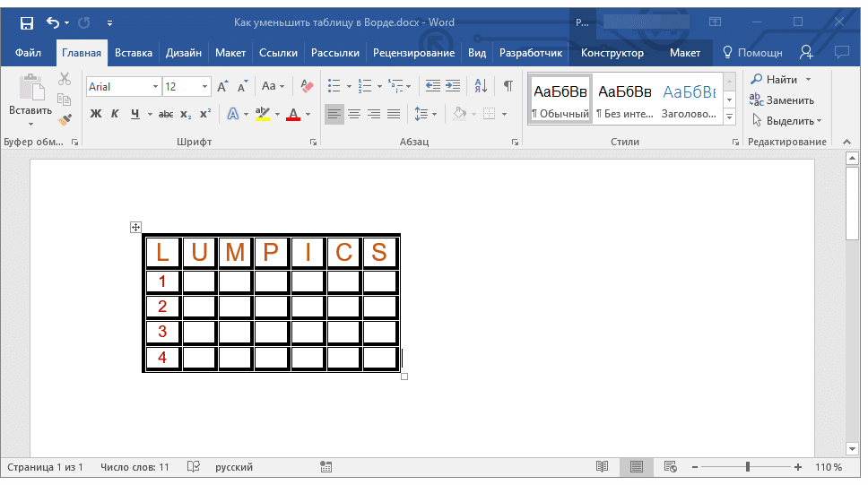Undo the last action
This screenshot has height=485, width=868.
coord(53,22)
